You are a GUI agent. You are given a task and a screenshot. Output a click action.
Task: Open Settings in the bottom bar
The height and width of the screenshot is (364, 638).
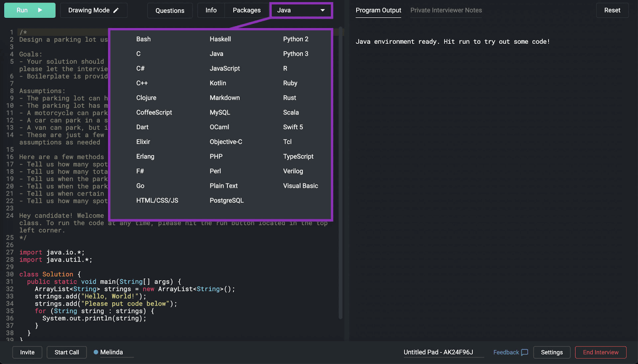coord(551,352)
